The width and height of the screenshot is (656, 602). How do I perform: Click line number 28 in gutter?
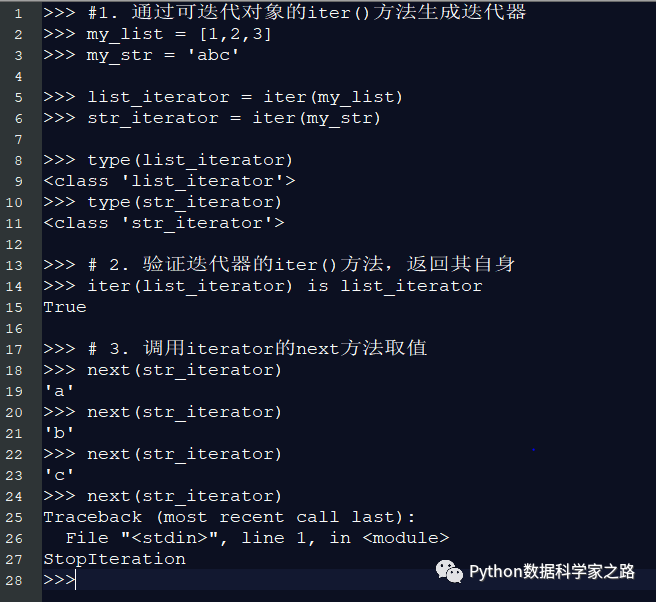(14, 580)
